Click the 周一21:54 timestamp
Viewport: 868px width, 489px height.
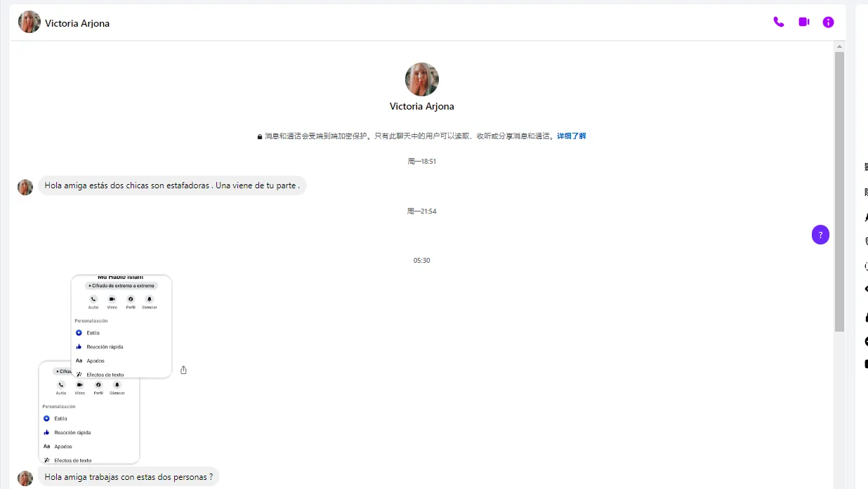[x=422, y=211]
